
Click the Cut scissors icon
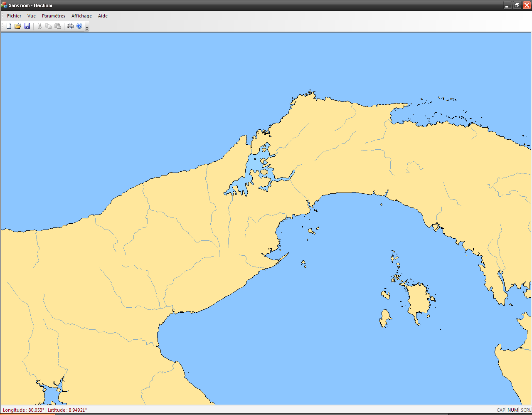pyautogui.click(x=39, y=26)
